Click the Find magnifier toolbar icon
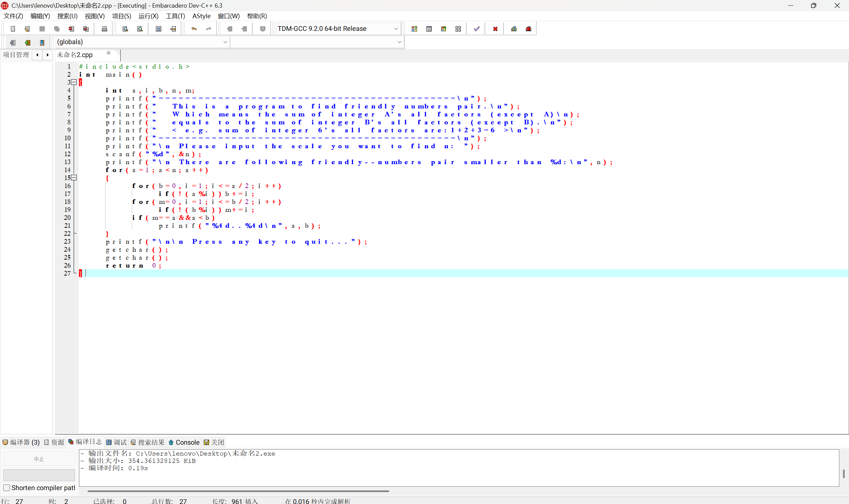The image size is (849, 504). [125, 29]
